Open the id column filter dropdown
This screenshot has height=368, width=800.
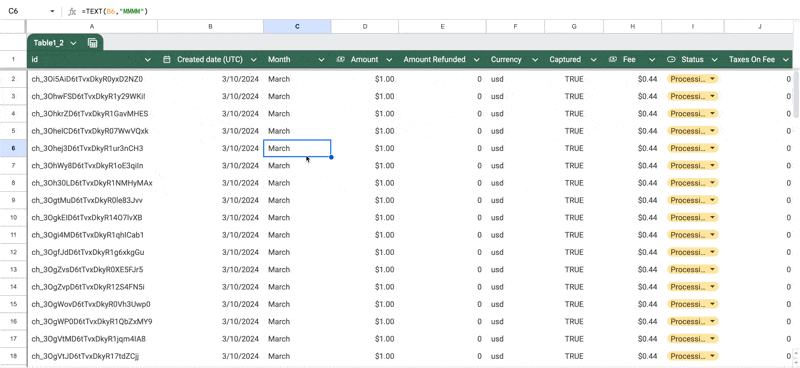(x=148, y=60)
